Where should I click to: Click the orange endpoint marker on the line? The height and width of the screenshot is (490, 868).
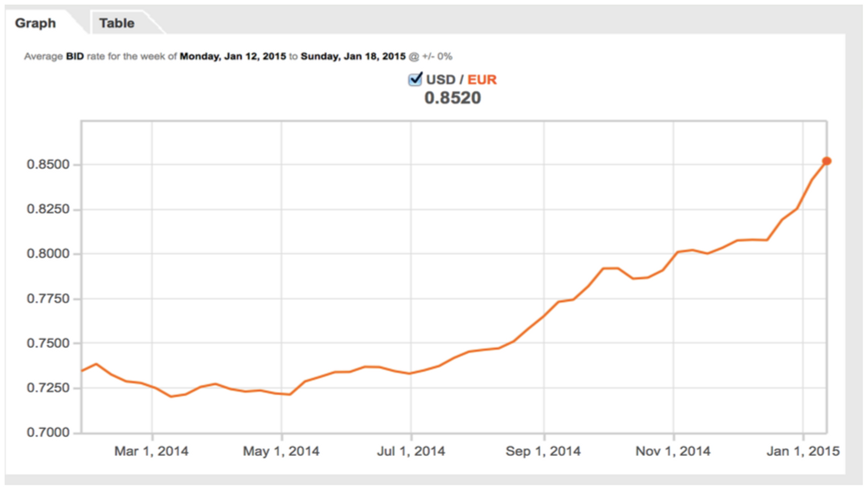click(x=827, y=161)
